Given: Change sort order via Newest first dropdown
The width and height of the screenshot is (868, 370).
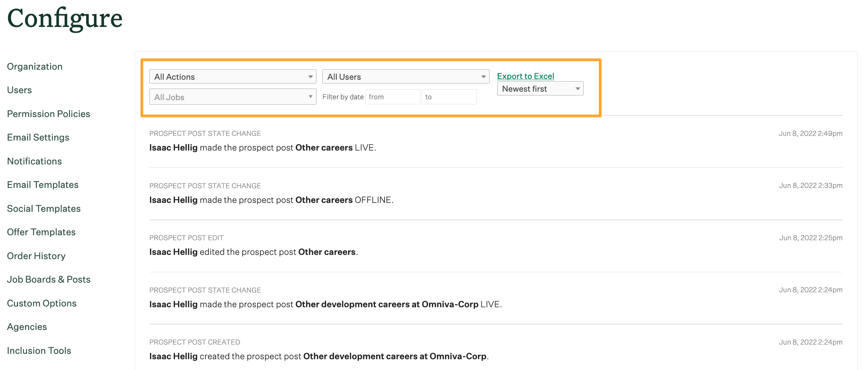Looking at the screenshot, I should coord(540,89).
